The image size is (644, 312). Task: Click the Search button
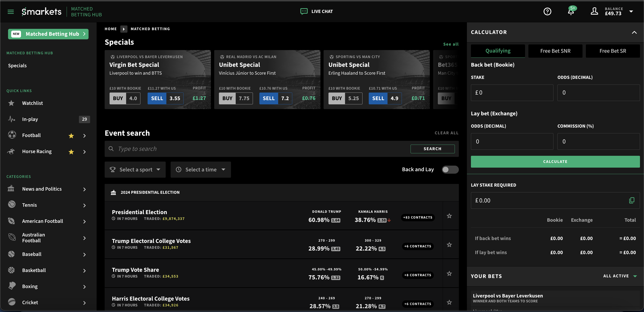click(x=432, y=149)
